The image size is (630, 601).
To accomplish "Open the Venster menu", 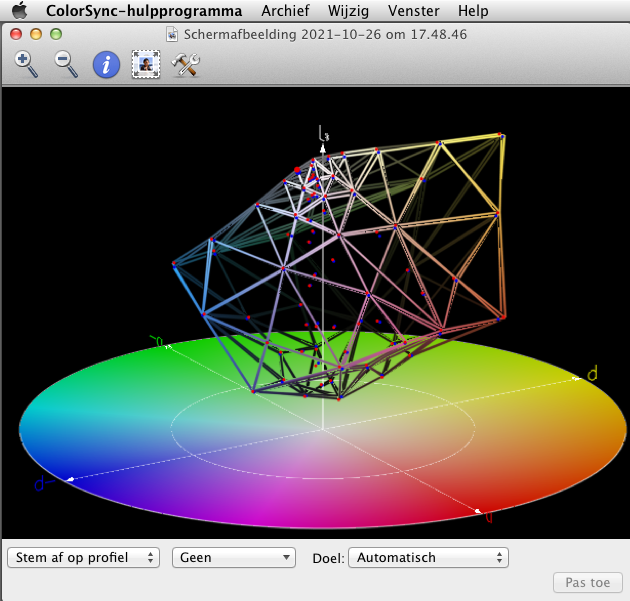I will pyautogui.click(x=412, y=11).
